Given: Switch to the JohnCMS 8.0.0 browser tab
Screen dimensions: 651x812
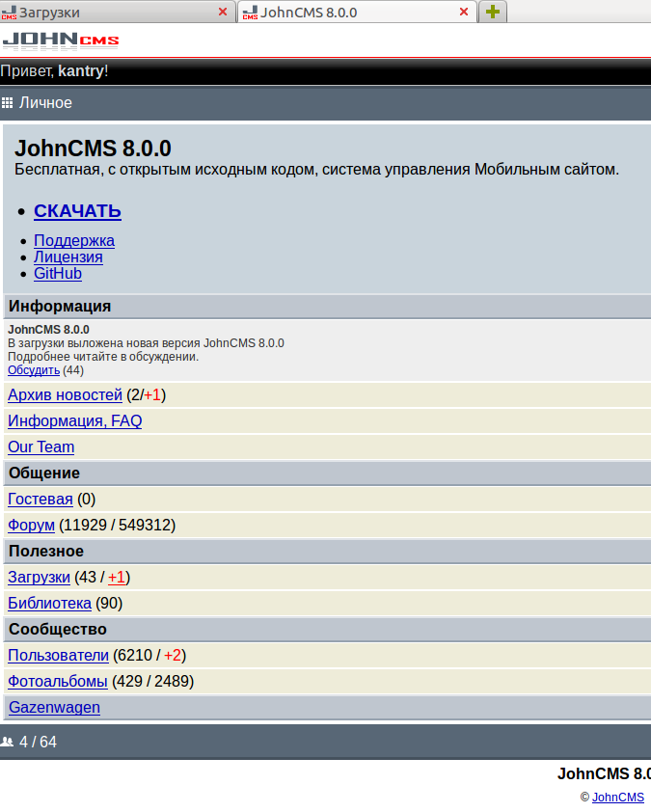Looking at the screenshot, I should pos(358,12).
